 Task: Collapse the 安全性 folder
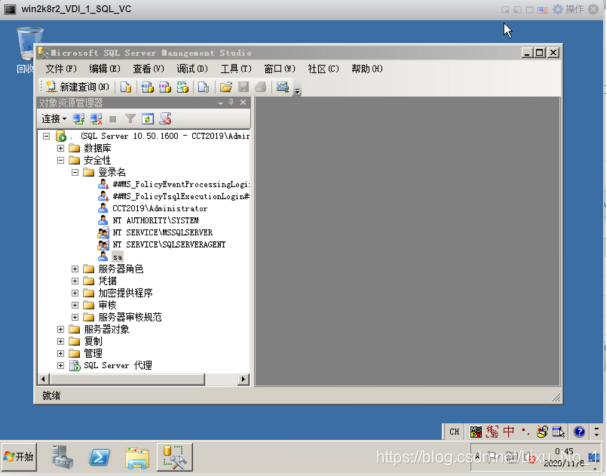(x=60, y=160)
